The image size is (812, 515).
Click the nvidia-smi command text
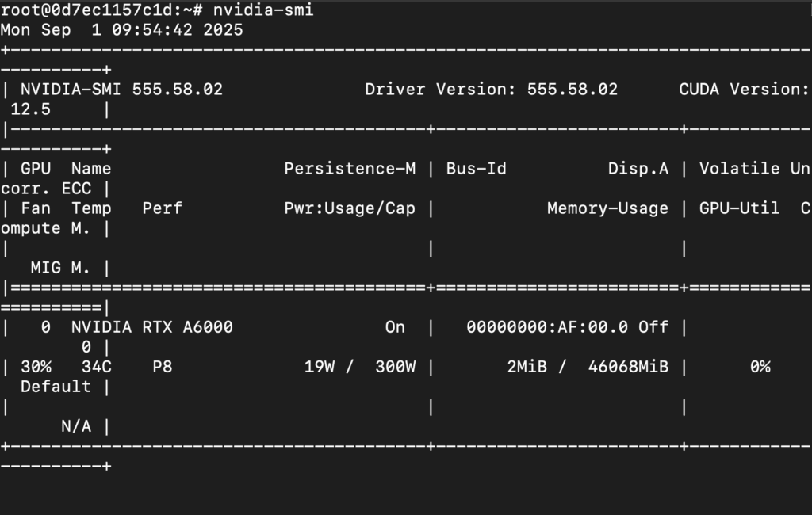coord(263,10)
